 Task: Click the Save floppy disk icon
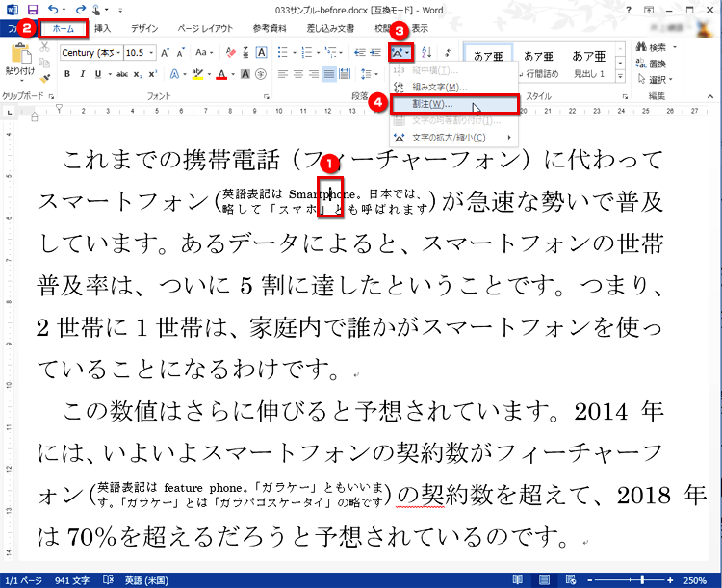pos(33,10)
